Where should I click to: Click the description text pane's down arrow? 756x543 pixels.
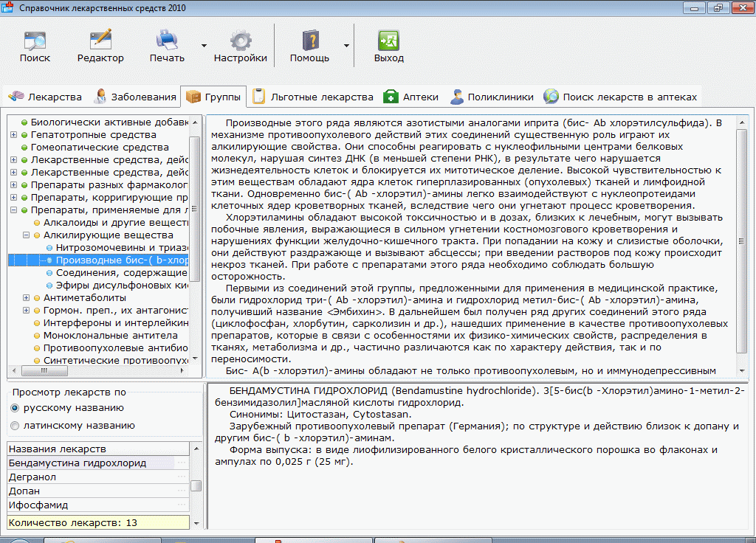point(741,370)
